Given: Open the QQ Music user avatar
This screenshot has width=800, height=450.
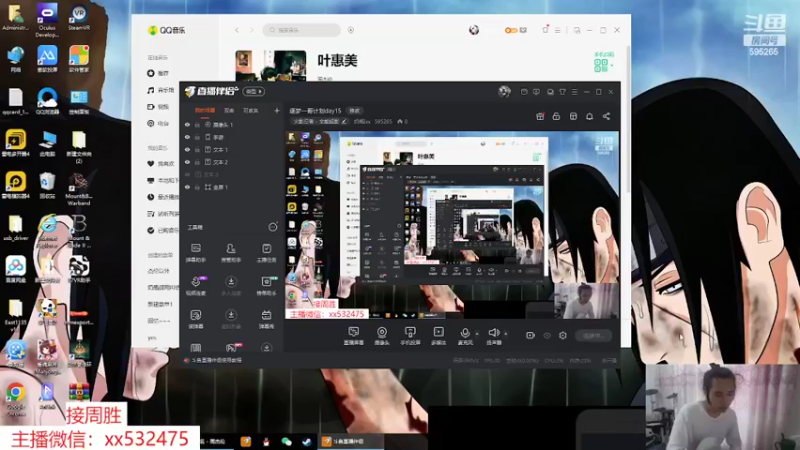Looking at the screenshot, I should click(474, 30).
